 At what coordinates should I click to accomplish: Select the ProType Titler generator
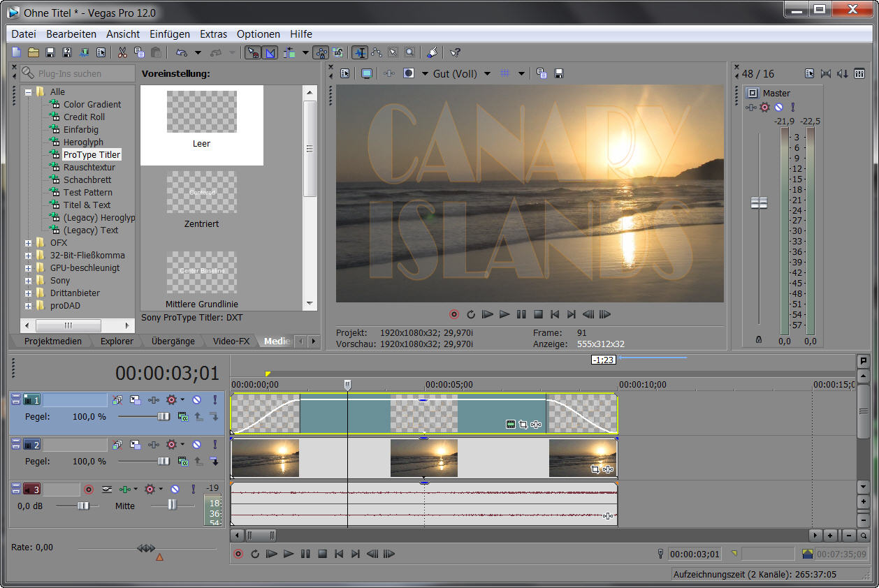(x=92, y=155)
